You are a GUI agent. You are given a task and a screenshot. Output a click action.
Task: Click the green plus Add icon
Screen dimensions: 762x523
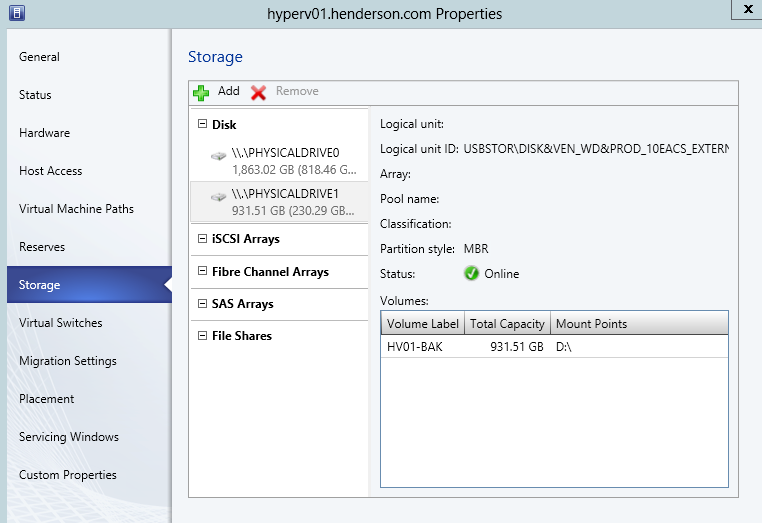tap(201, 92)
